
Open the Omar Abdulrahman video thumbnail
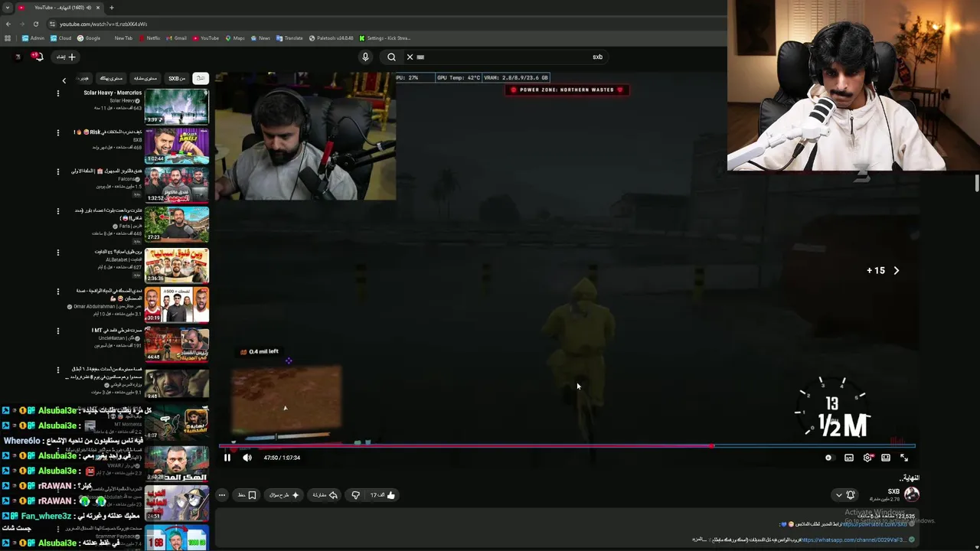177,305
